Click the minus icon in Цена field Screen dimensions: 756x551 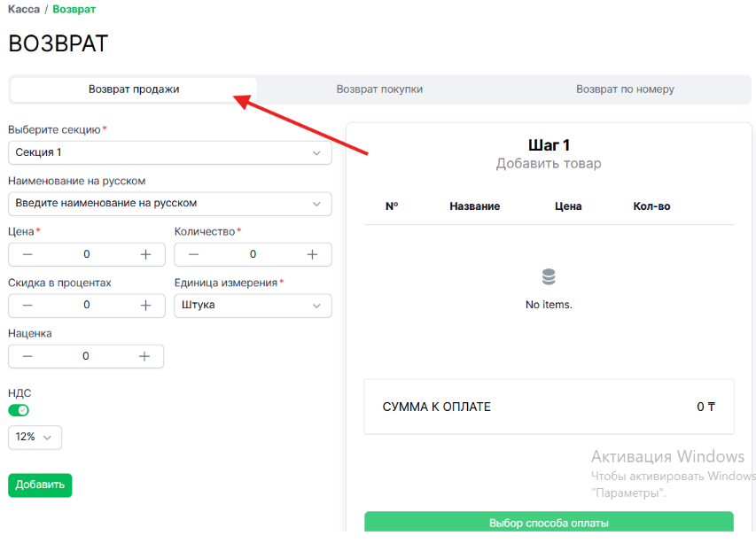27,254
